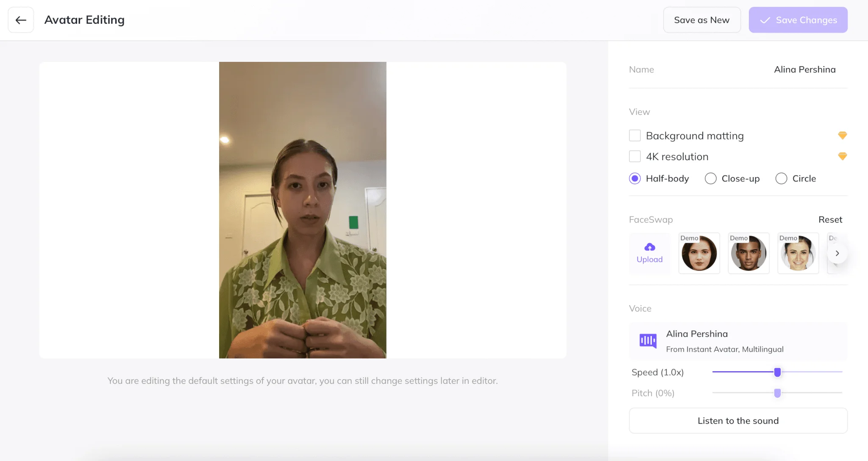This screenshot has height=461, width=868.
Task: Enable 4K resolution checkbox
Action: 634,156
